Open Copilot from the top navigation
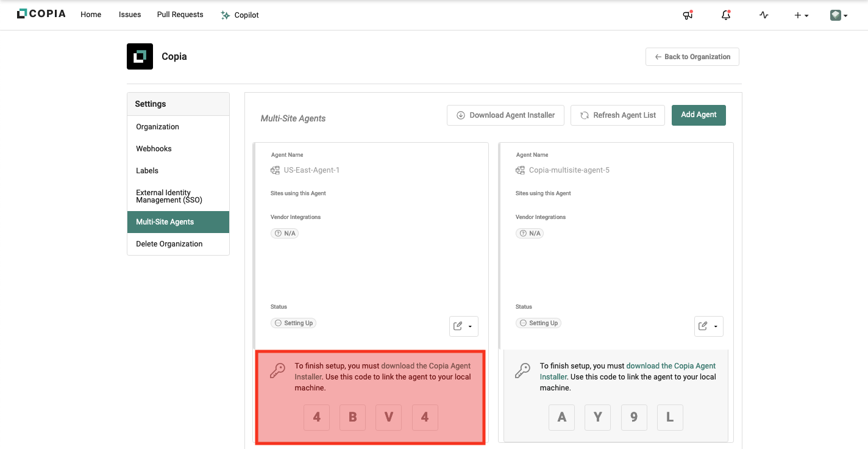Viewport: 868px width, 449px height. click(x=240, y=15)
